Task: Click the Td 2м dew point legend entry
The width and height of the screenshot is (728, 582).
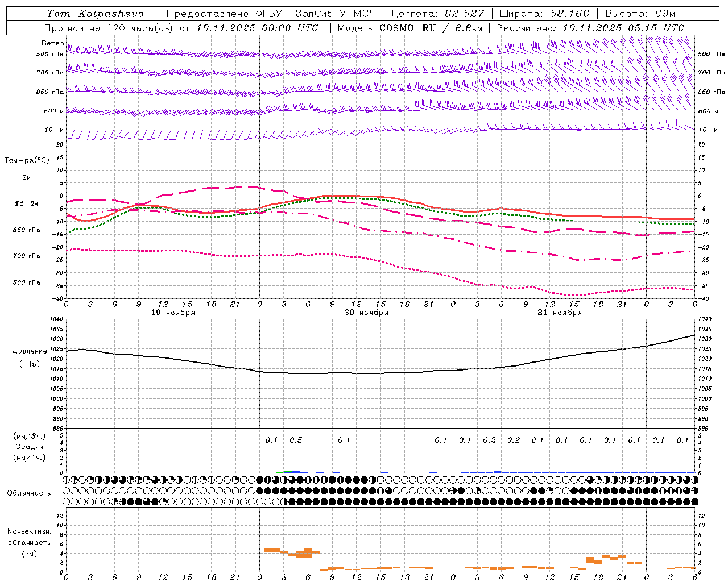Action: tap(27, 203)
